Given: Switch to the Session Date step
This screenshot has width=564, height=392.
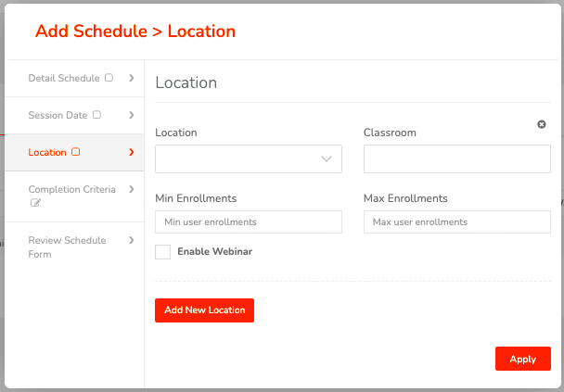Looking at the screenshot, I should 74,115.
